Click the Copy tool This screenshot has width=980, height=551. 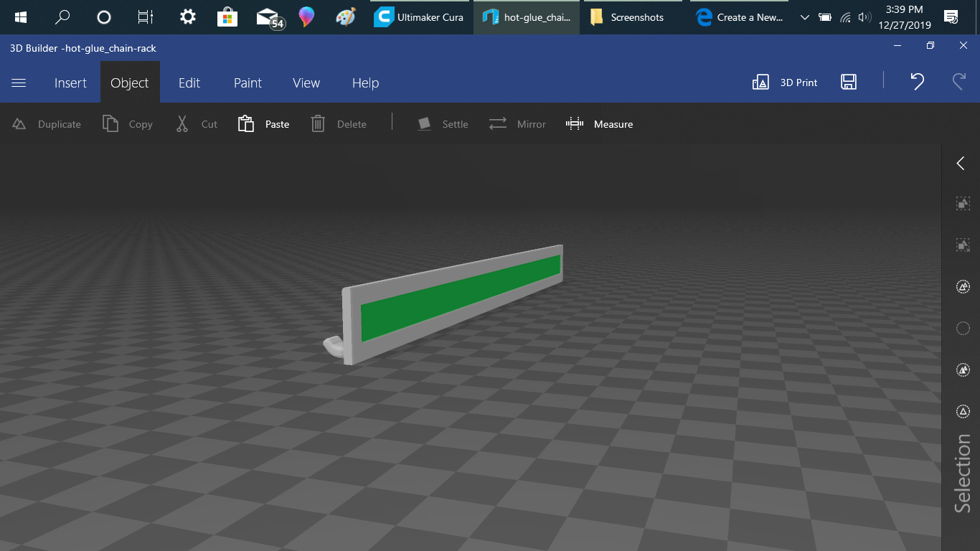pyautogui.click(x=128, y=124)
